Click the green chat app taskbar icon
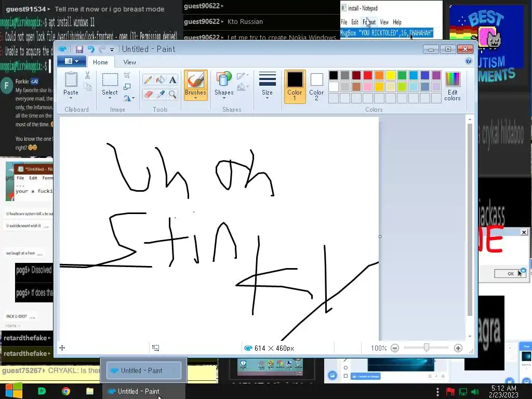Image resolution: width=532 pixels, height=399 pixels. coord(42,391)
